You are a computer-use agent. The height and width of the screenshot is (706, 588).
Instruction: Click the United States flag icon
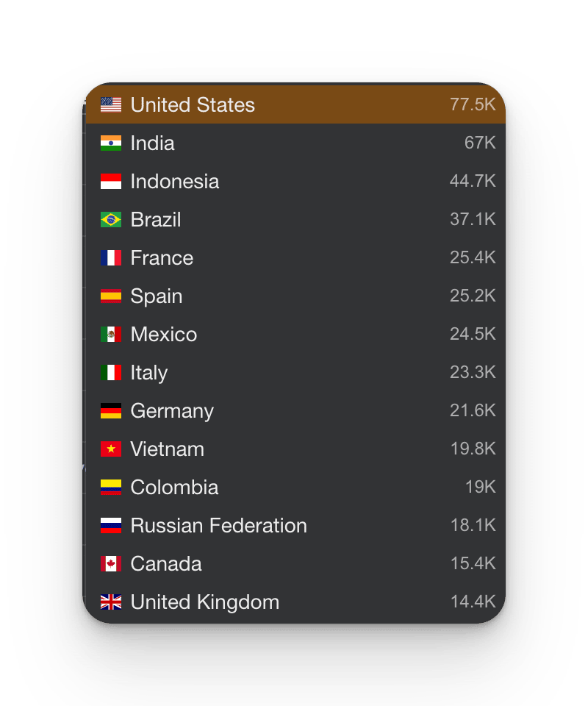pyautogui.click(x=111, y=105)
